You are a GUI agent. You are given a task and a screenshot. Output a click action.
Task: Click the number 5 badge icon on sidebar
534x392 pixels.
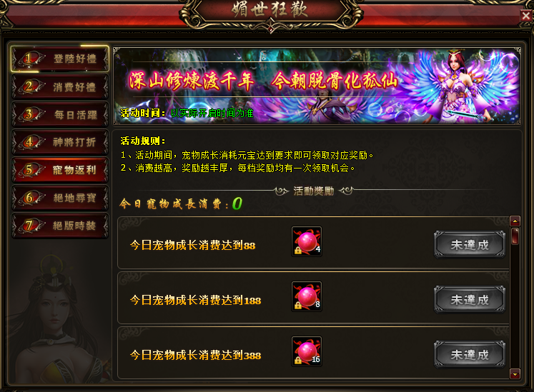click(30, 169)
